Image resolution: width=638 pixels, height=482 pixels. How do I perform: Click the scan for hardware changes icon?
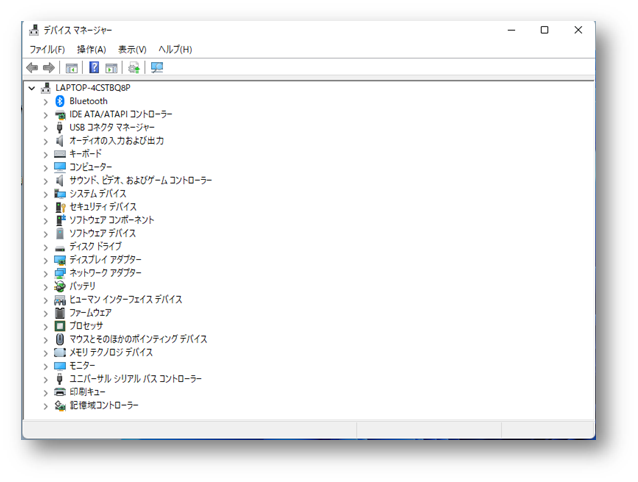134,68
